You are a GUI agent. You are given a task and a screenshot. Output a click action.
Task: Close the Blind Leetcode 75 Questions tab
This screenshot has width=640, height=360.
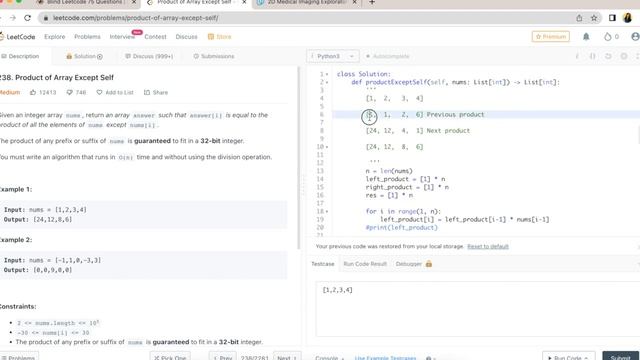coord(134,2)
